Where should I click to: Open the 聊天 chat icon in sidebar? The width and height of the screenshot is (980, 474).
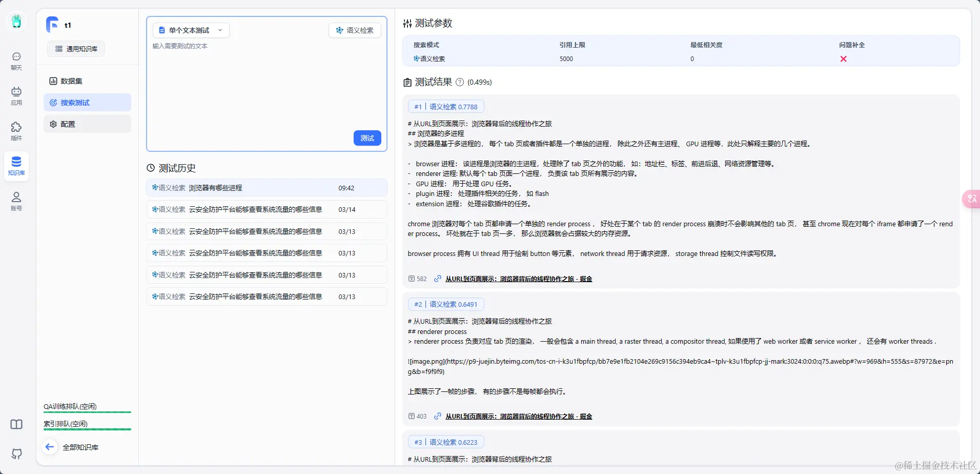16,61
